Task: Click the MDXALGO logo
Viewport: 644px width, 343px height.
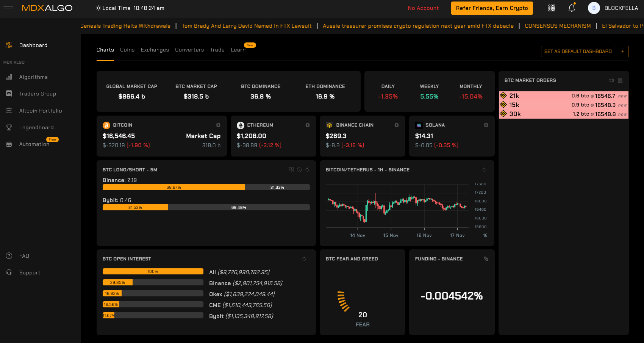Action: [47, 8]
